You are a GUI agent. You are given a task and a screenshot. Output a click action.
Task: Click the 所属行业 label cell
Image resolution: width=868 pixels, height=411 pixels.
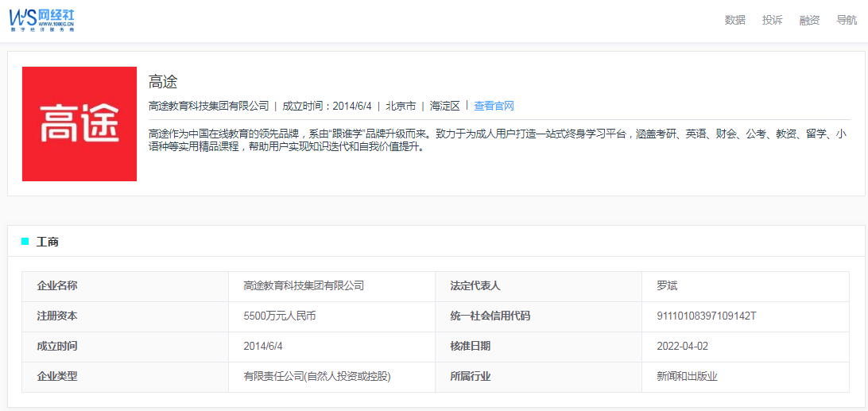[539, 377]
